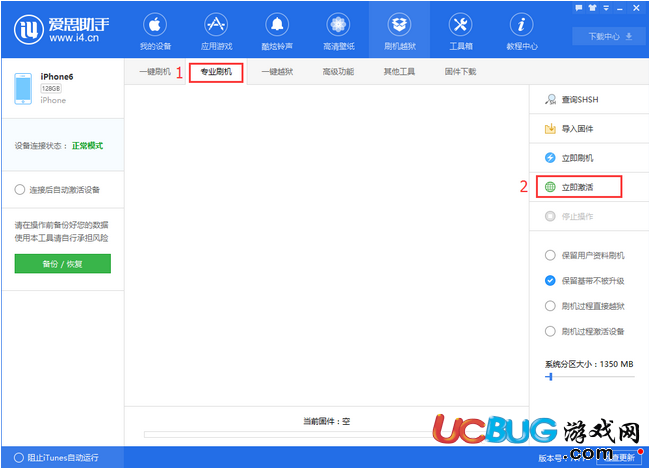Toggle 阻止iTunes自动运行 option
Viewport: 649px width, 468px height.
click(x=19, y=458)
